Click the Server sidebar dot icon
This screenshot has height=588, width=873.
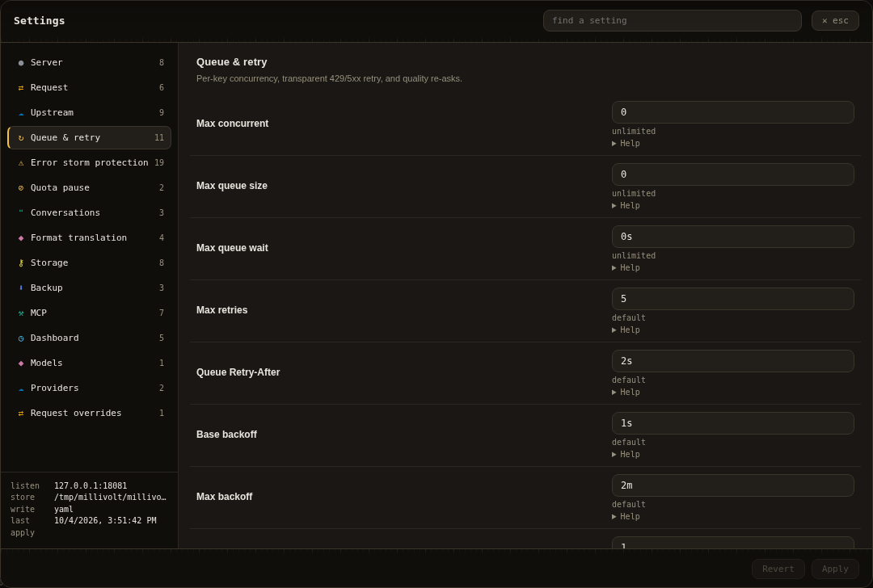click(21, 63)
